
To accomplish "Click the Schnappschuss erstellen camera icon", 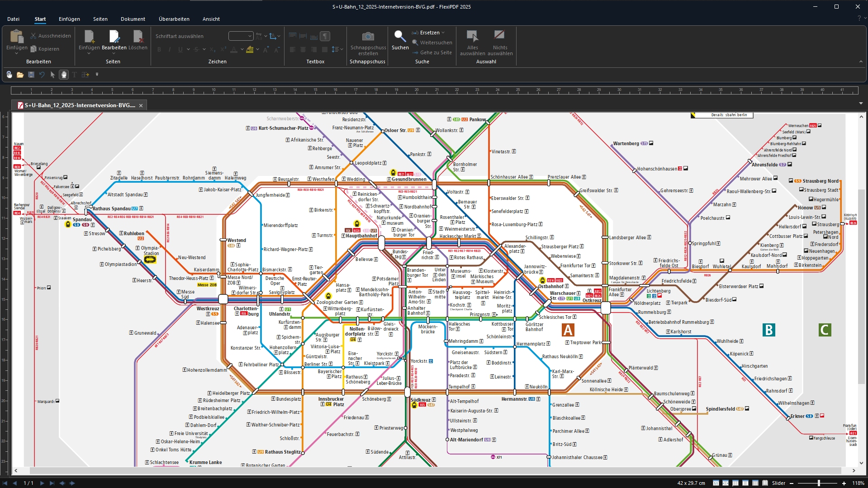I will [x=368, y=36].
